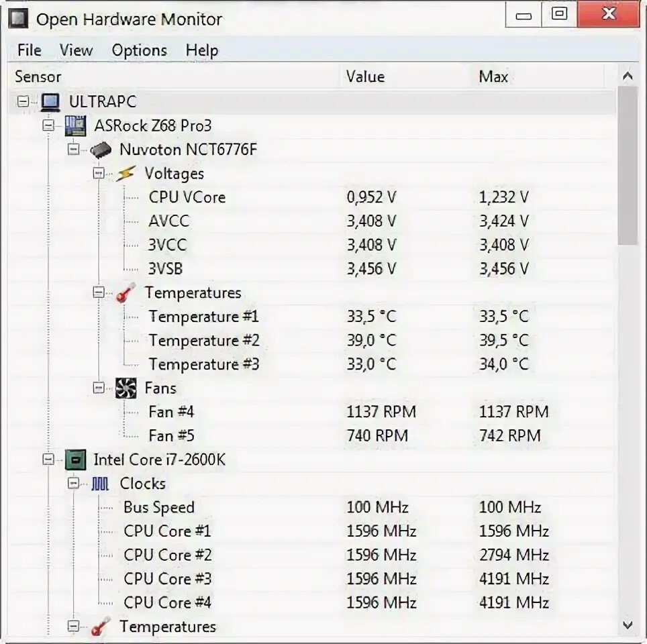The image size is (647, 644).
Task: Click the Nuvoton Temperatures thermometer icon
Action: pyautogui.click(x=126, y=292)
